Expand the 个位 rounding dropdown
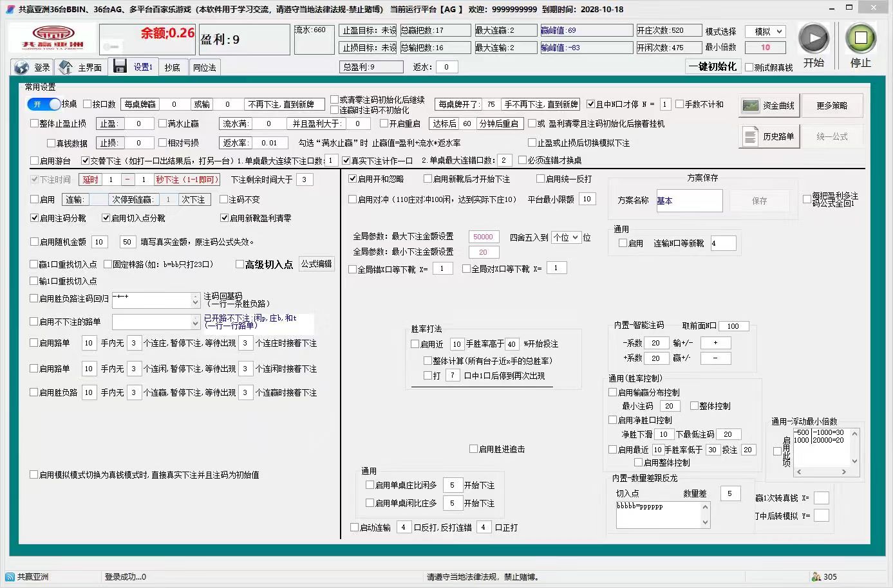The image size is (893, 588). [x=566, y=237]
